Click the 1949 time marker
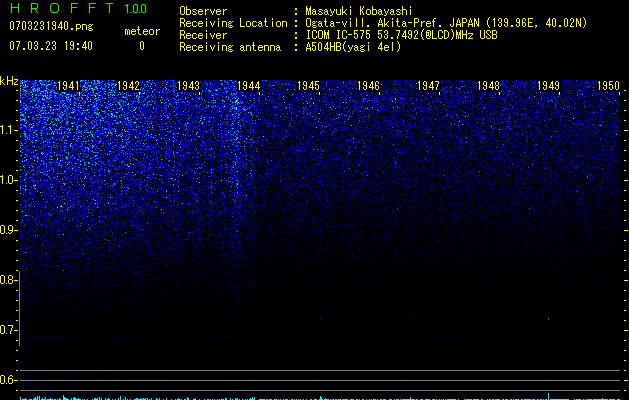 pos(548,86)
